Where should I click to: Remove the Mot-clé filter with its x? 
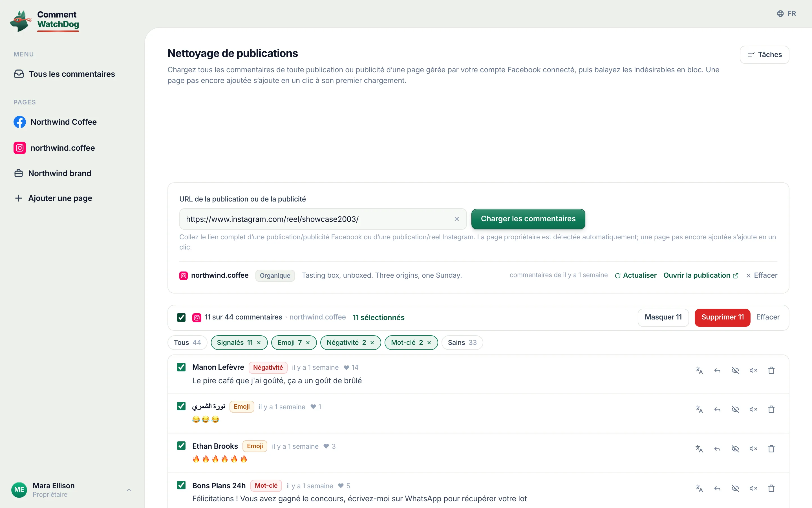click(429, 343)
